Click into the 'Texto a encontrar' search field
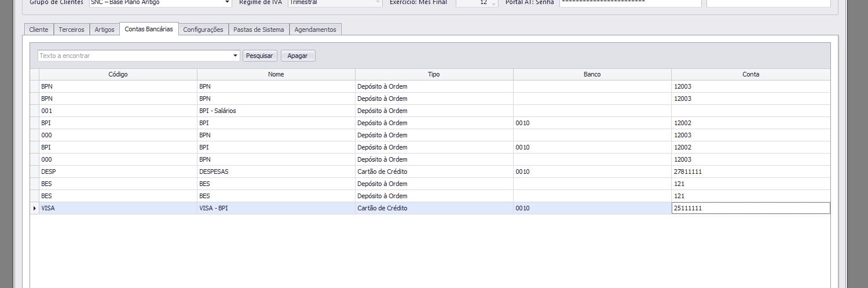The height and width of the screenshot is (288, 868). click(x=133, y=56)
